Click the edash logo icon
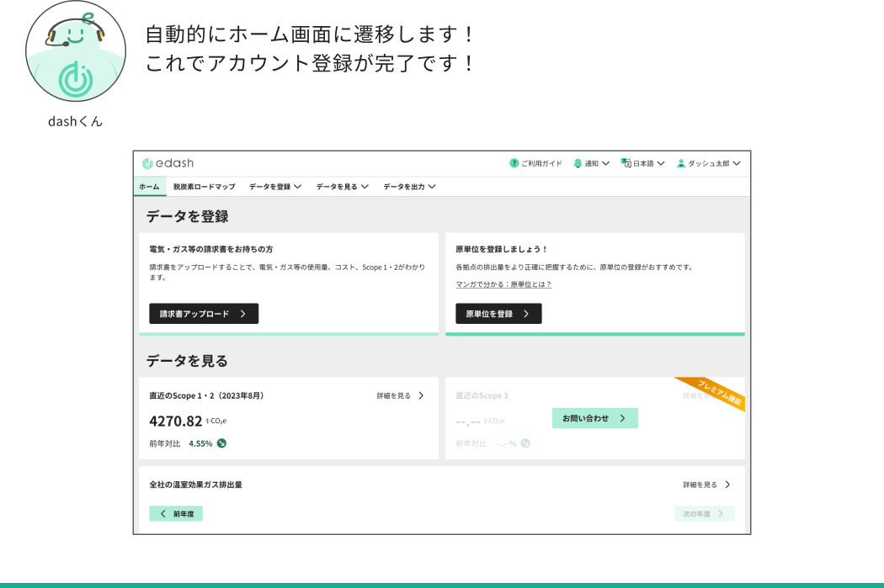Screen dimensions: 884x588 pos(147,163)
